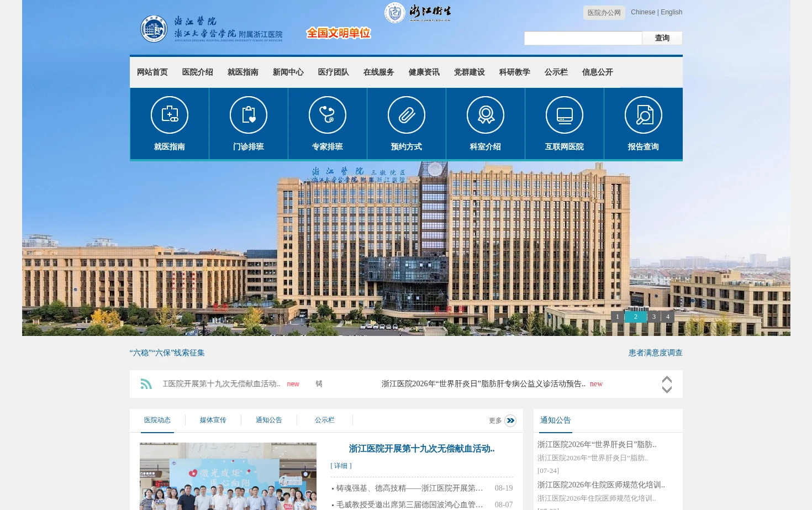Open ticker item about 世界肝炎日 脂肪肝
The width and height of the screenshot is (812, 510).
(x=483, y=384)
